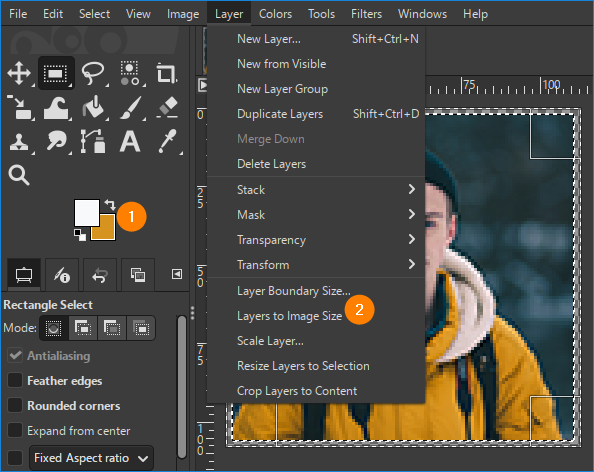This screenshot has height=472, width=594.
Task: Select the Unified Transform tool
Action: point(20,108)
